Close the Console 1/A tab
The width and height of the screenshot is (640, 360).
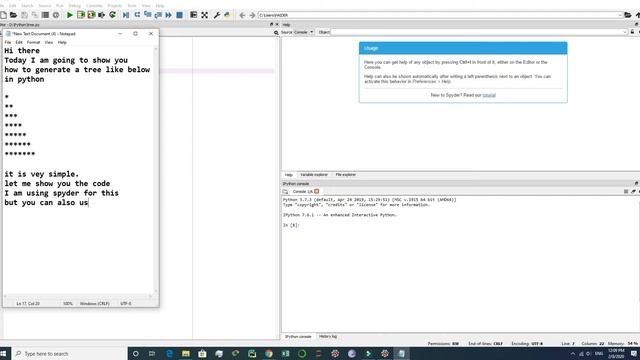pyautogui.click(x=317, y=191)
